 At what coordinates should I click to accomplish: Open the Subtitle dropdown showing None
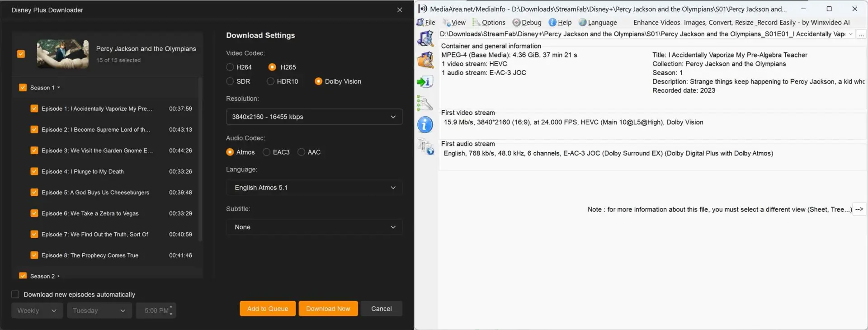pyautogui.click(x=314, y=227)
